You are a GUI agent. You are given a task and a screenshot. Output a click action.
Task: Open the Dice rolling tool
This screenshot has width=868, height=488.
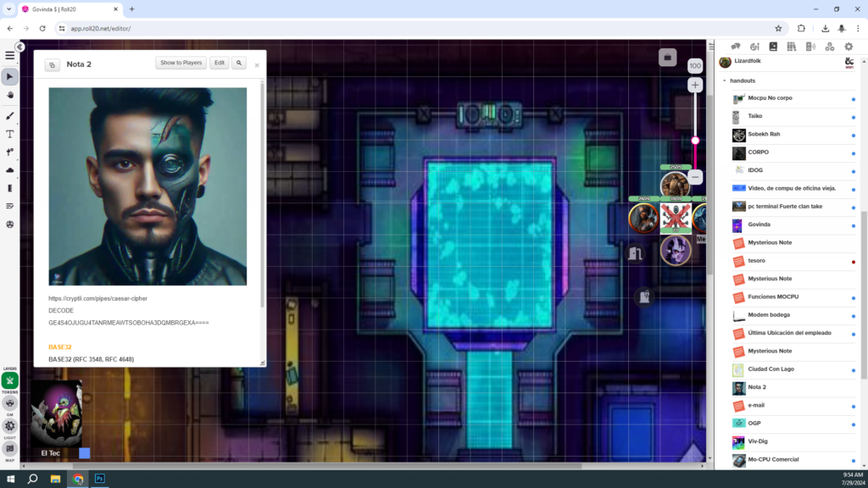(10, 225)
